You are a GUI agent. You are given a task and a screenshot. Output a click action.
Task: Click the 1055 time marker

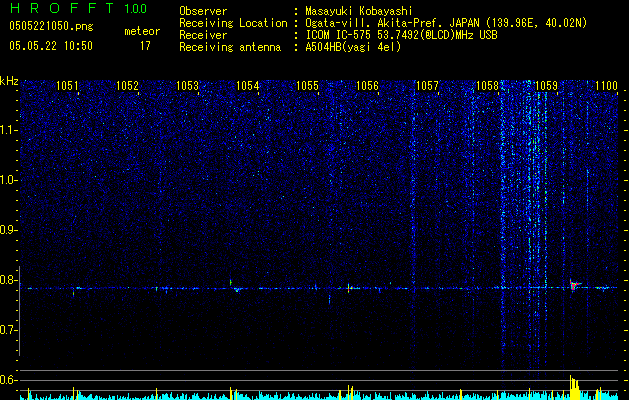click(307, 86)
